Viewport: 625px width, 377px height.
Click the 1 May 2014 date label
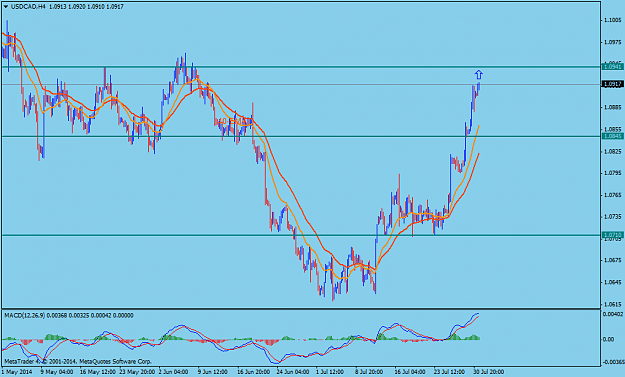click(16, 372)
